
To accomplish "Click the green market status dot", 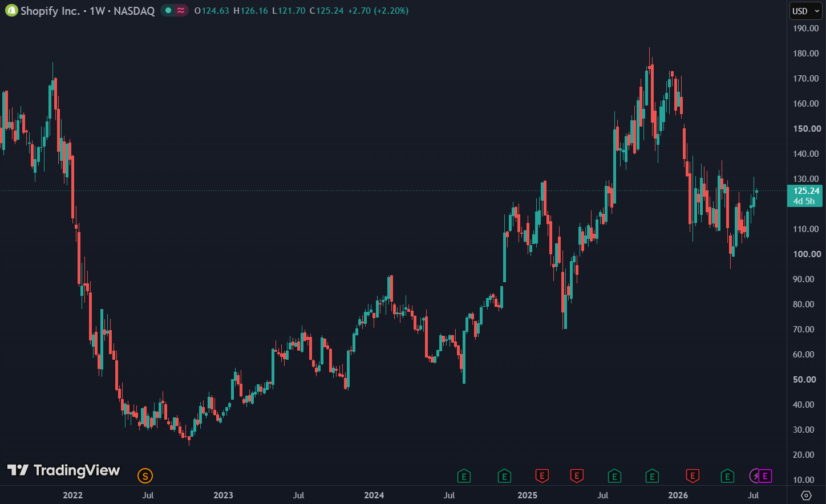I will (x=168, y=10).
